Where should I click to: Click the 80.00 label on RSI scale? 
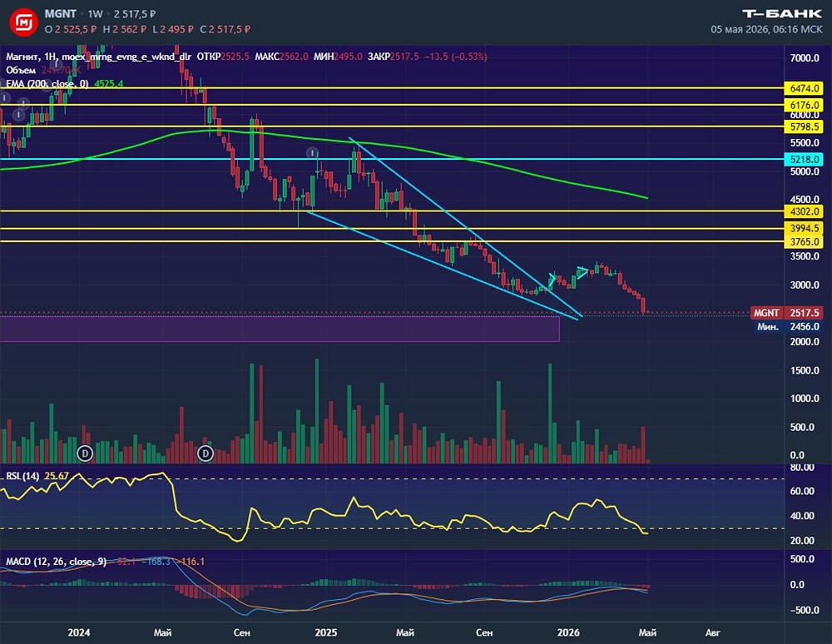[802, 468]
